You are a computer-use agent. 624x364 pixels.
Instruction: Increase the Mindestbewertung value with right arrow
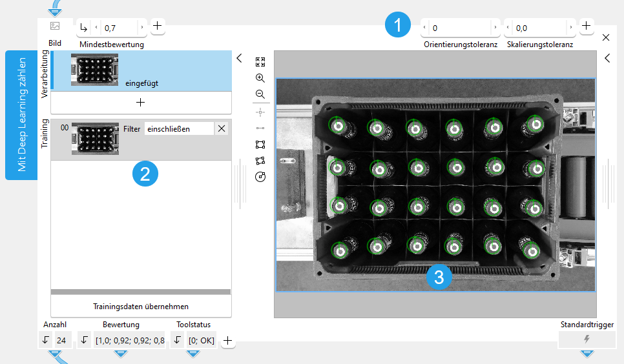pyautogui.click(x=142, y=27)
